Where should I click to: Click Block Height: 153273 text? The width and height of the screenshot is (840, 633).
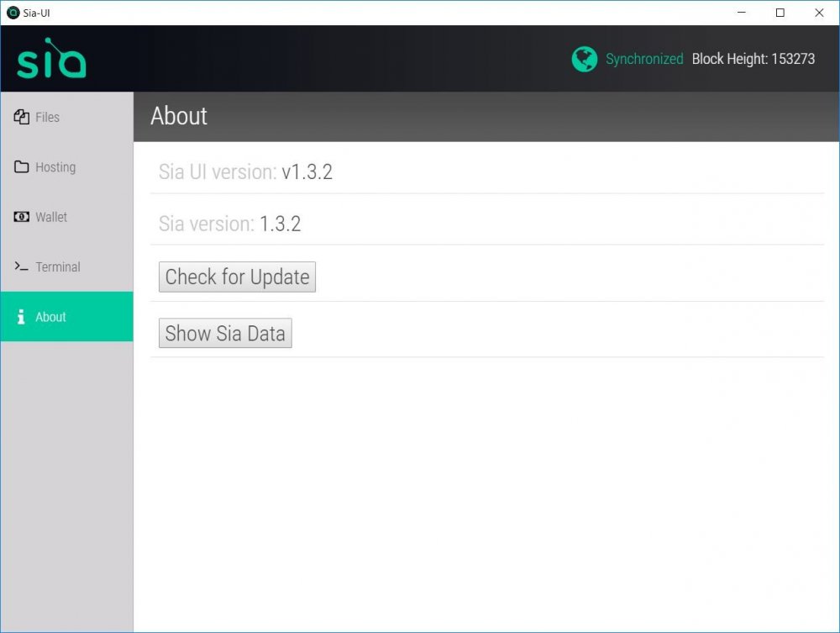coord(753,59)
